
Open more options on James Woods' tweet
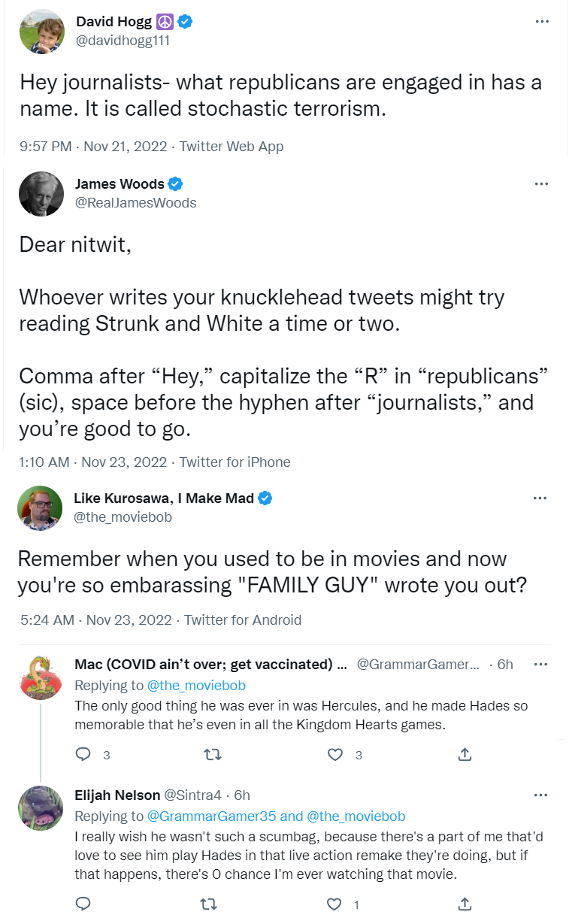point(541,184)
